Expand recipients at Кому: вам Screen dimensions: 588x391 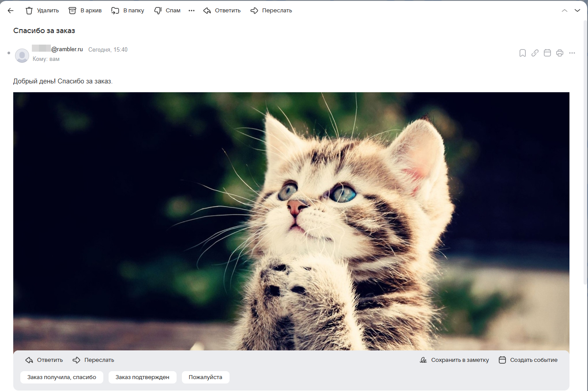[x=46, y=59]
